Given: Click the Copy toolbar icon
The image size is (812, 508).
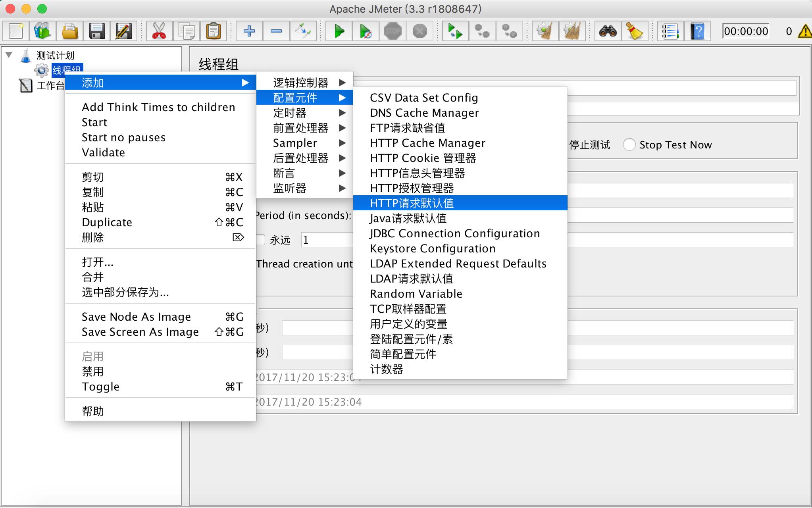Looking at the screenshot, I should click(186, 31).
